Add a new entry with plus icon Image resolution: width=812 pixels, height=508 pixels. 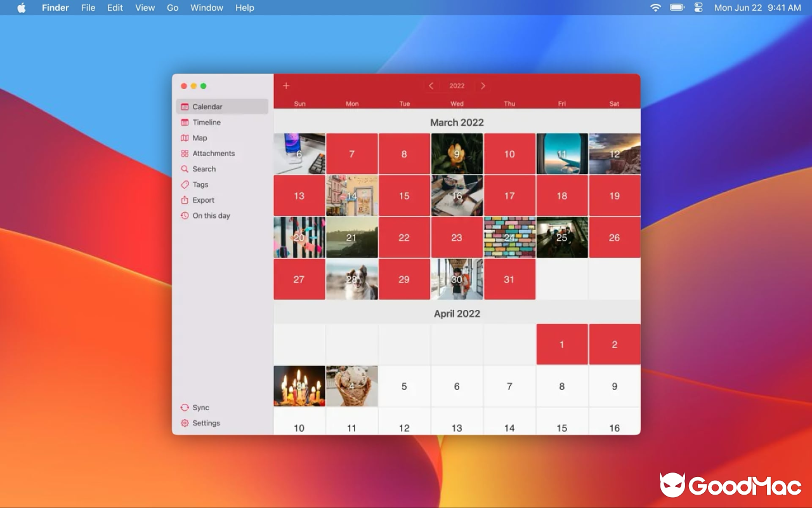tap(286, 86)
